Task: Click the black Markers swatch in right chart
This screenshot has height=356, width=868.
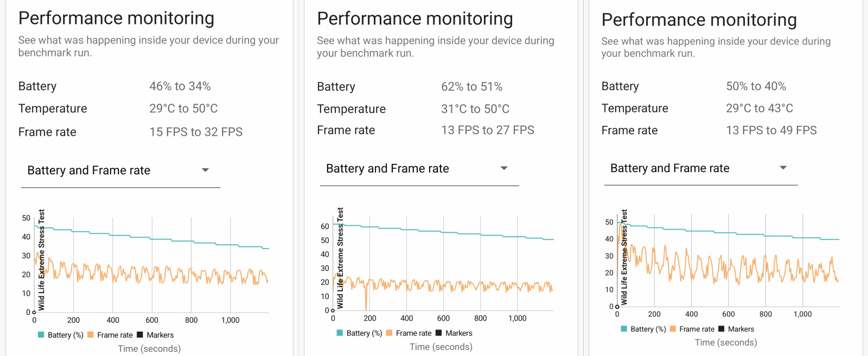Action: [722, 328]
